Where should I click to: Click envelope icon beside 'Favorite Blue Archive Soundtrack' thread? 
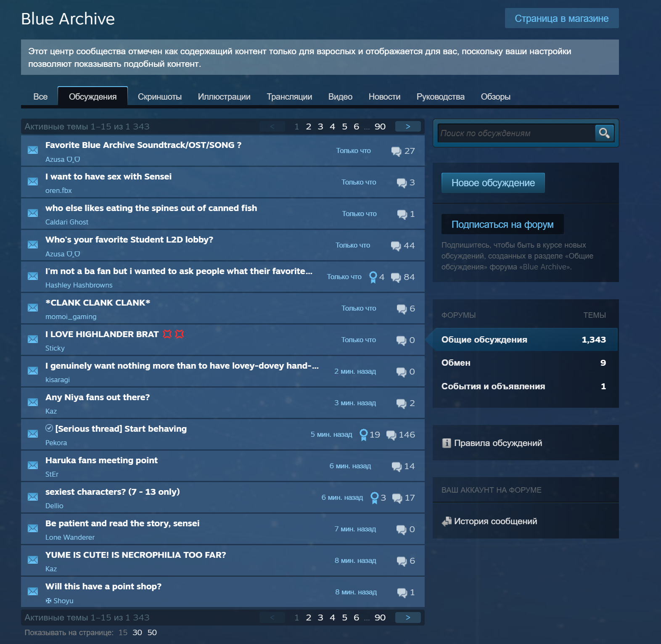coord(33,150)
